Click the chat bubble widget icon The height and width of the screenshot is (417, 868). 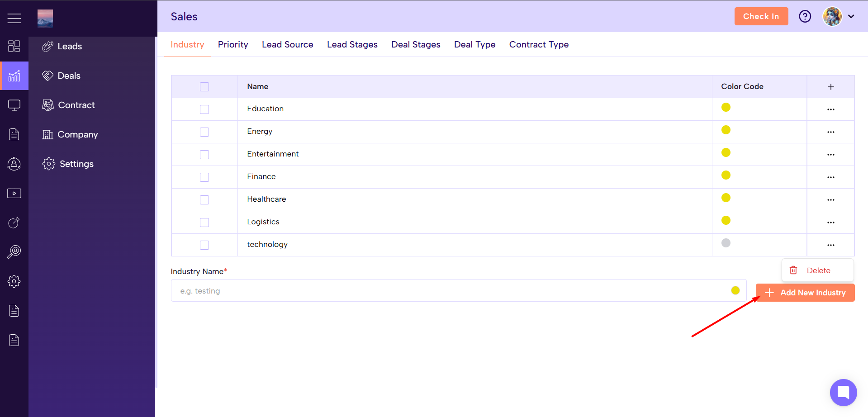(x=843, y=392)
